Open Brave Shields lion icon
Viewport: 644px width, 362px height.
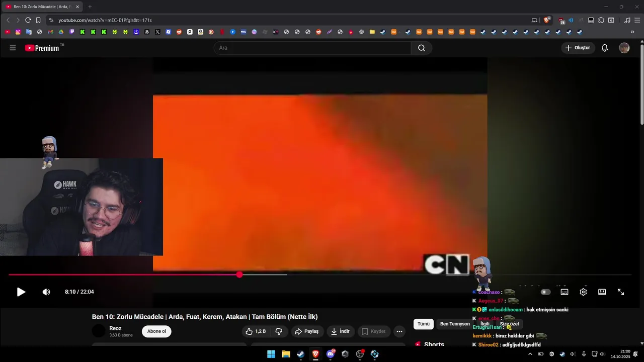[x=547, y=20]
